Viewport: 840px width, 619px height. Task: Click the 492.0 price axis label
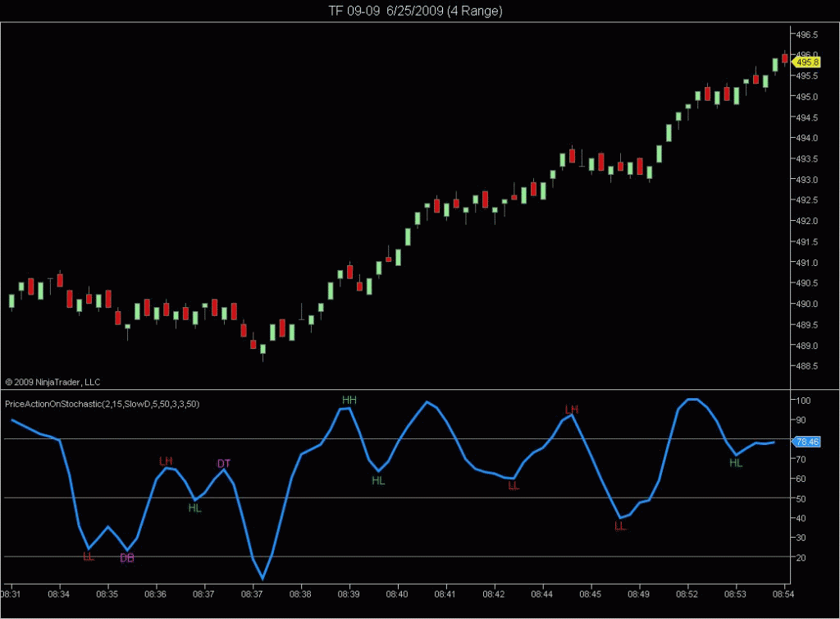[x=807, y=221]
